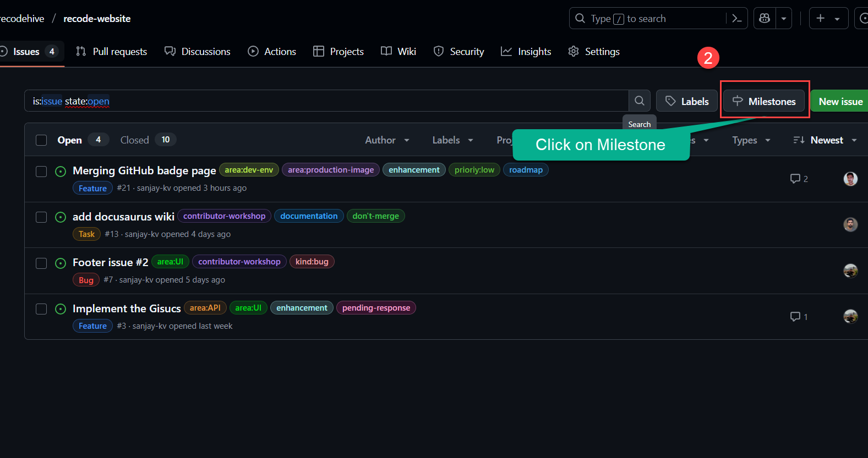Filter by area:production-image label
868x458 pixels.
point(331,170)
